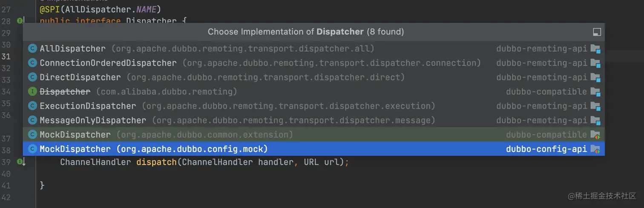644x208 pixels.
Task: Pick ExecutionDispatcher from implementations
Action: tap(313, 106)
